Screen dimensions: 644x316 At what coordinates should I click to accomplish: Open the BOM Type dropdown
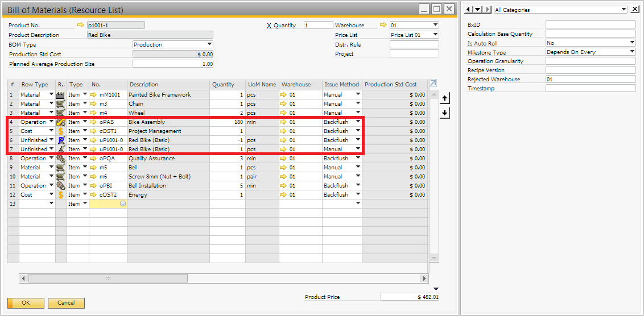click(x=209, y=44)
